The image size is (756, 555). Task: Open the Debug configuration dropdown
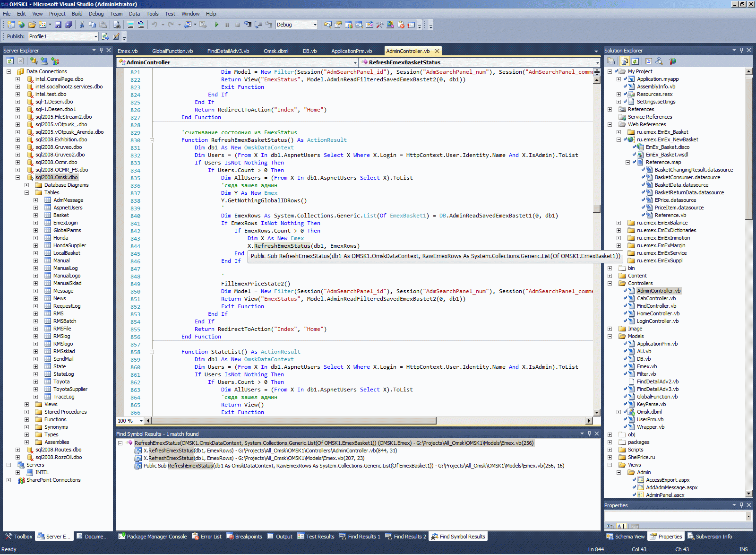pos(315,25)
